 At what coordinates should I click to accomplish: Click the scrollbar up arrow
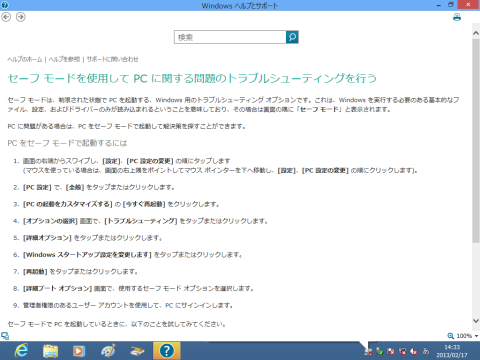[476, 33]
